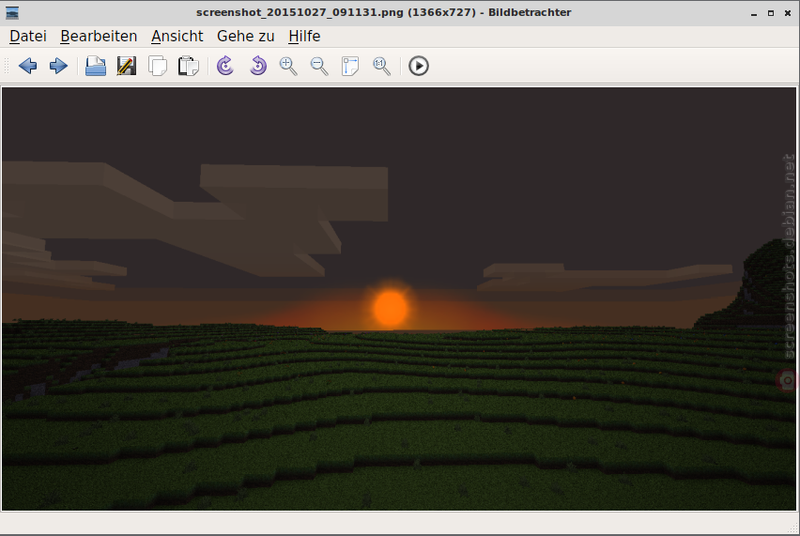Zoom in with the magnifier plus icon
800x536 pixels.
click(x=288, y=66)
